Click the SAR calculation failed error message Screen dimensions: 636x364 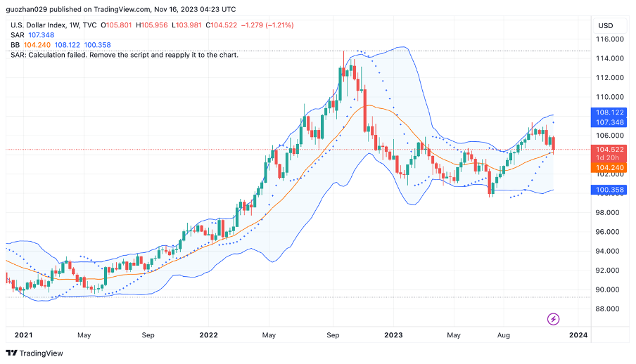click(x=125, y=54)
